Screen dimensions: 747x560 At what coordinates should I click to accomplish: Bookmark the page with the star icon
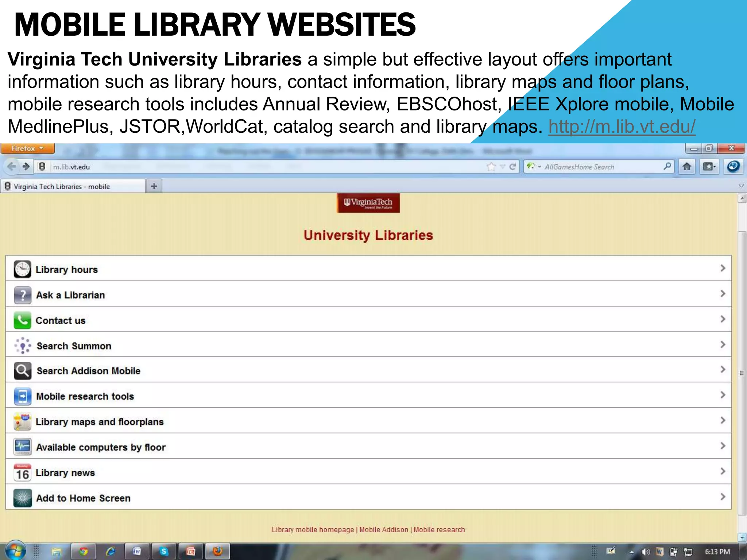click(491, 167)
